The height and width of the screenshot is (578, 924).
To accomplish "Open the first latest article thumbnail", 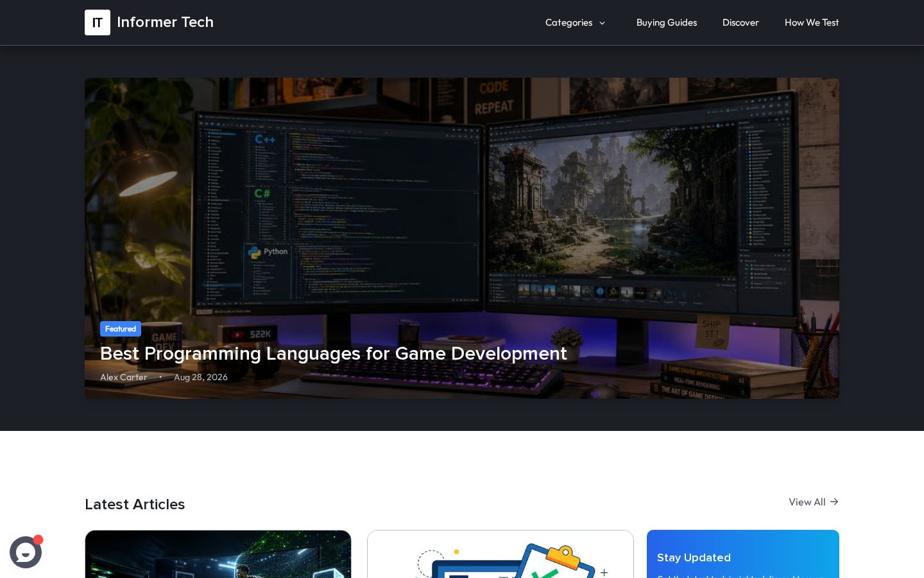I will [x=218, y=554].
